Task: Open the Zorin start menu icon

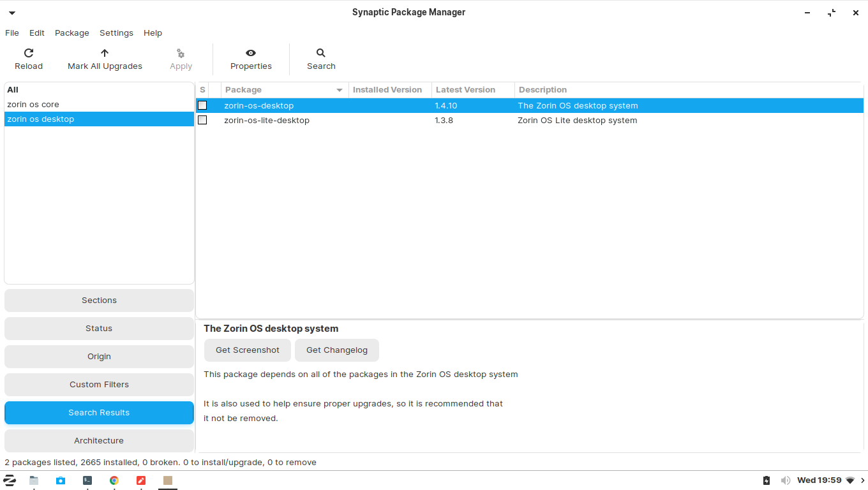Action: click(x=10, y=480)
